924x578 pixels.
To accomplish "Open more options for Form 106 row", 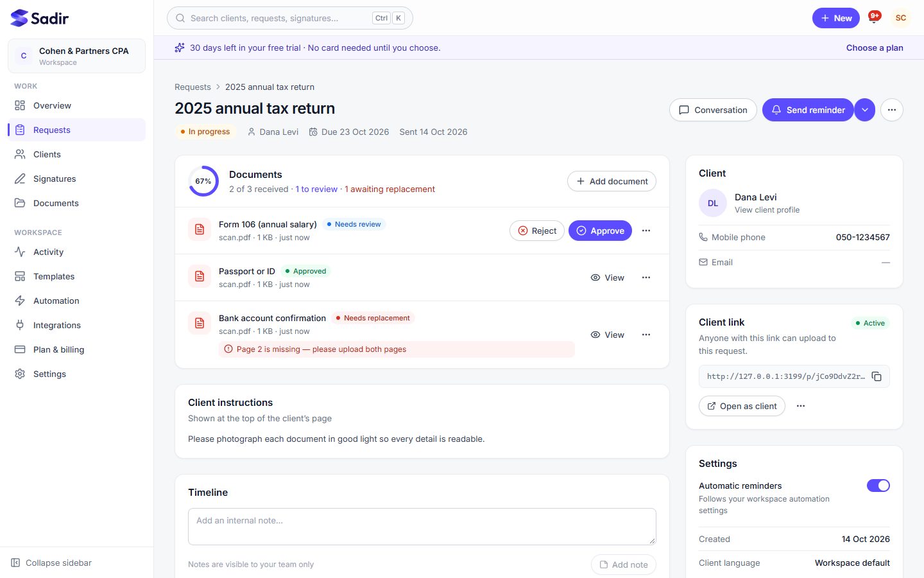I will click(646, 231).
